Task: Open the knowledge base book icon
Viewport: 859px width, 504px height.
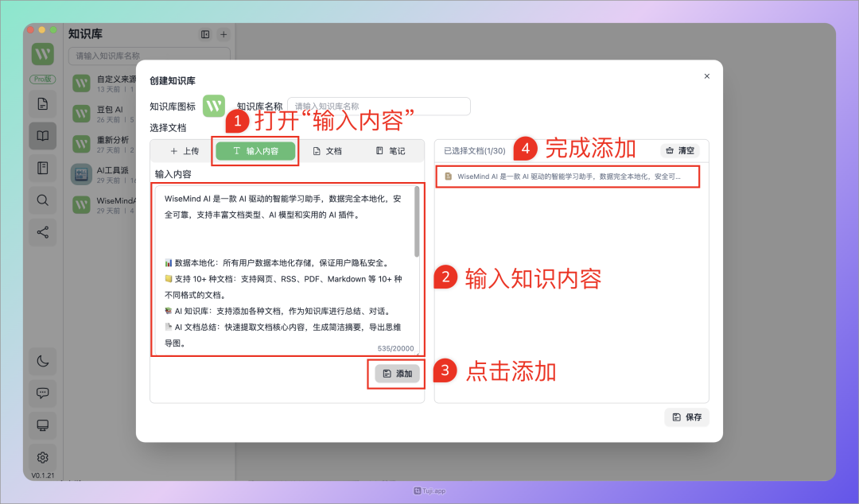Action: click(43, 136)
